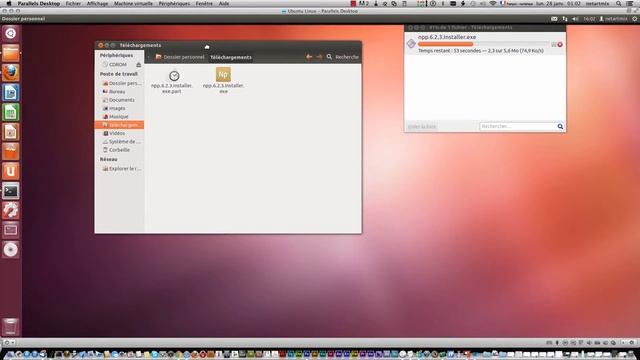
Task: Click the Ubuntu panel clock
Action: tap(589, 19)
